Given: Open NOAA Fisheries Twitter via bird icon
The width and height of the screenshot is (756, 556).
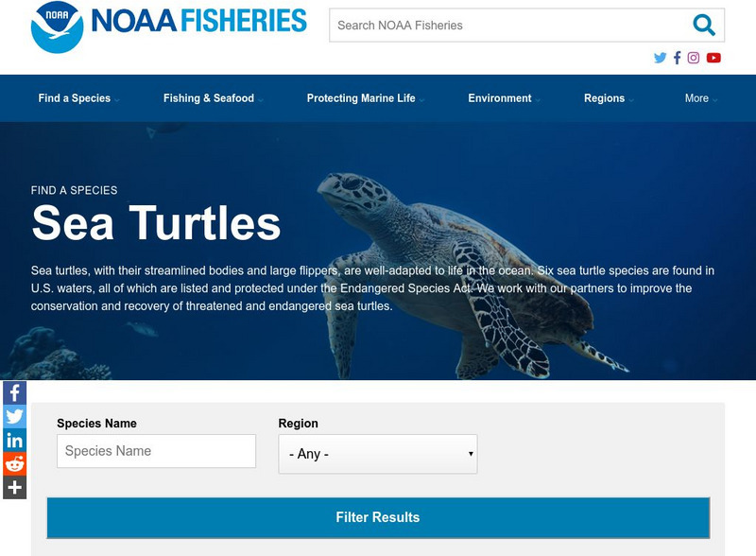Looking at the screenshot, I should pyautogui.click(x=660, y=57).
